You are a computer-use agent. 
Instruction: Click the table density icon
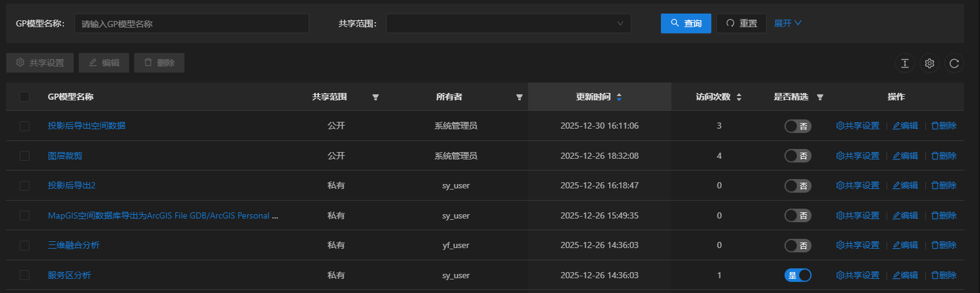[x=905, y=63]
